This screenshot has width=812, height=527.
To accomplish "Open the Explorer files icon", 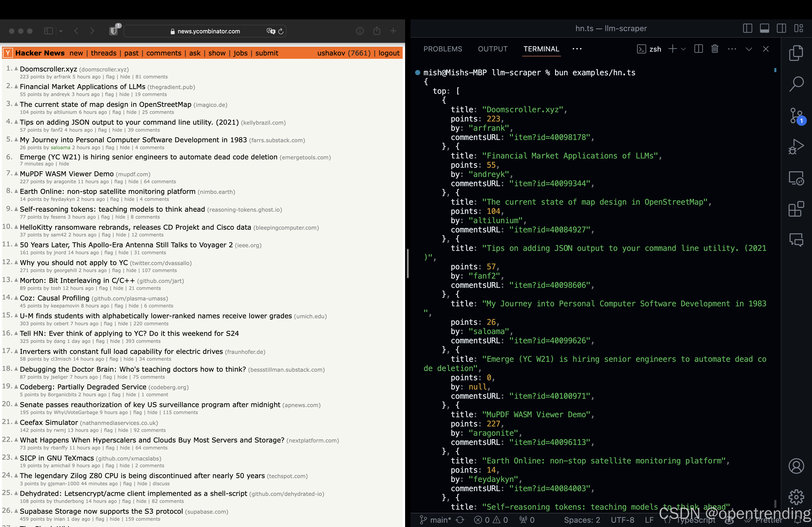I will 796,53.
